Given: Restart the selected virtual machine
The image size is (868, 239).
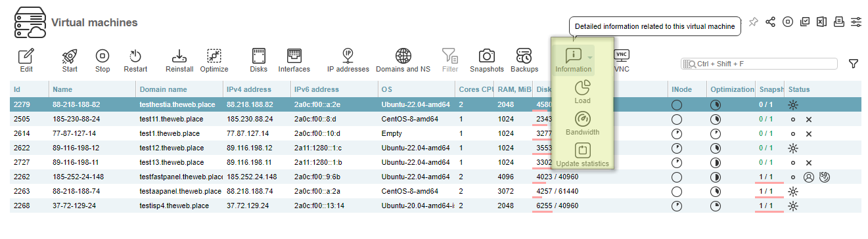Looking at the screenshot, I should 135,60.
